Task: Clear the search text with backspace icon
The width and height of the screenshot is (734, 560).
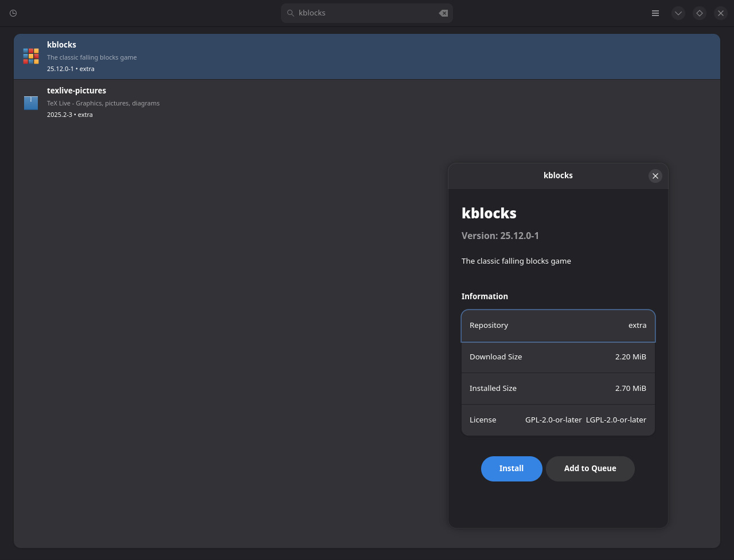Action: pyautogui.click(x=443, y=13)
